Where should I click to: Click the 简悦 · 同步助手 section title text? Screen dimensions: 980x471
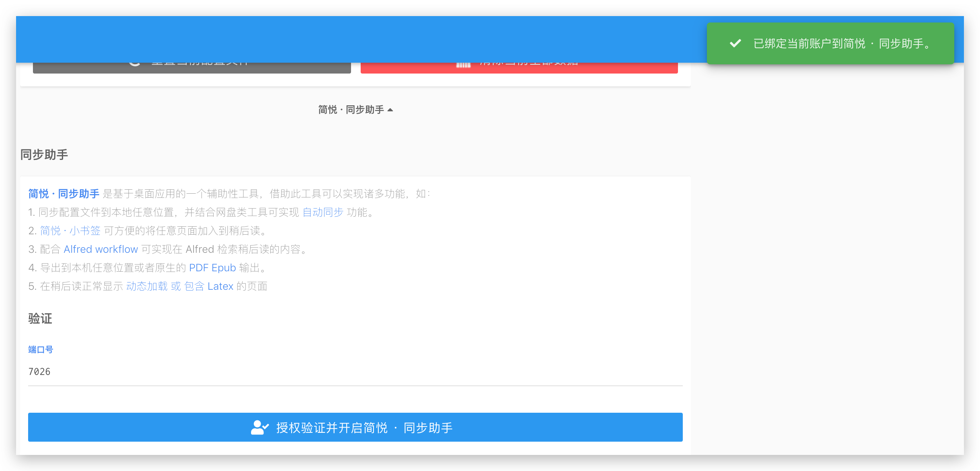click(x=351, y=110)
